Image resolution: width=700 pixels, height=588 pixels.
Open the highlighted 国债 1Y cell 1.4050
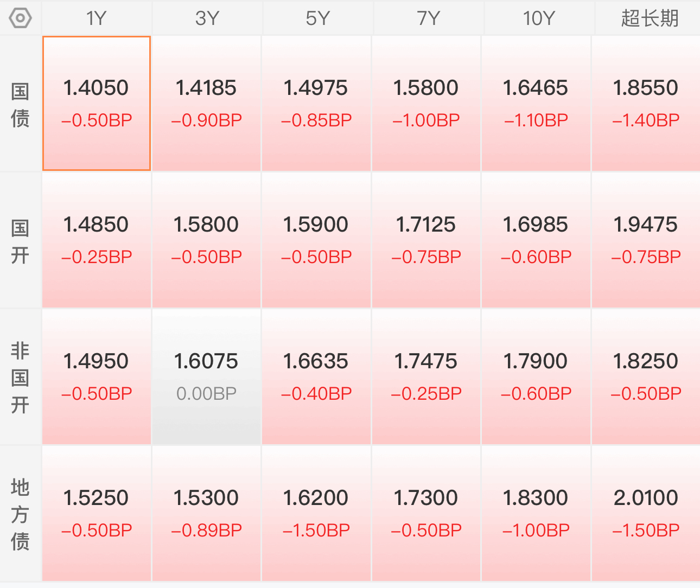[97, 104]
